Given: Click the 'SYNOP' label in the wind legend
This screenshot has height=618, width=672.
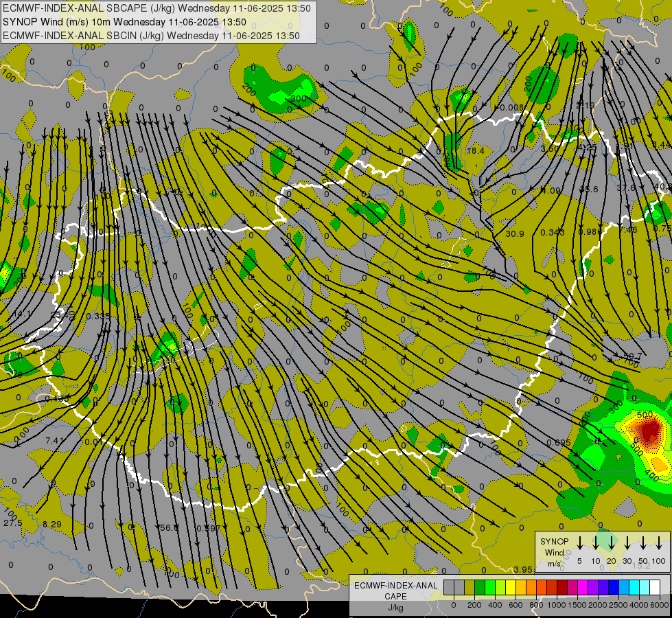Looking at the screenshot, I should [554, 541].
